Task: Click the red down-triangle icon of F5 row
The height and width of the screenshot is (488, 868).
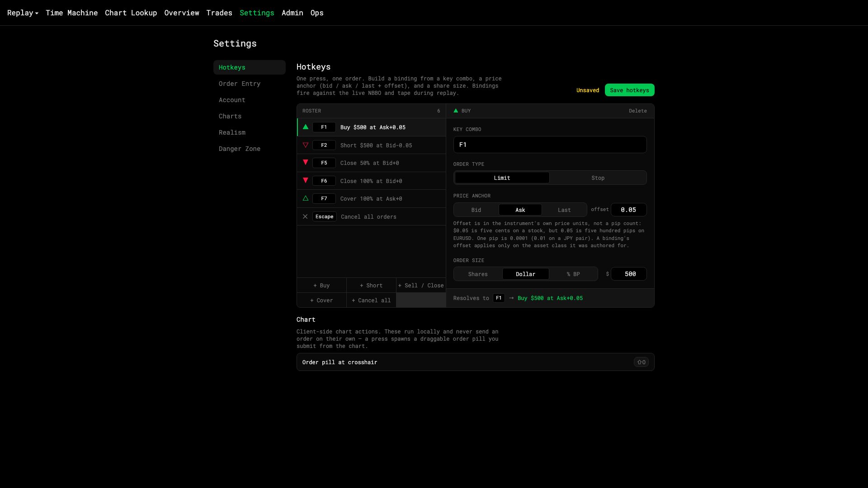Action: (x=306, y=163)
